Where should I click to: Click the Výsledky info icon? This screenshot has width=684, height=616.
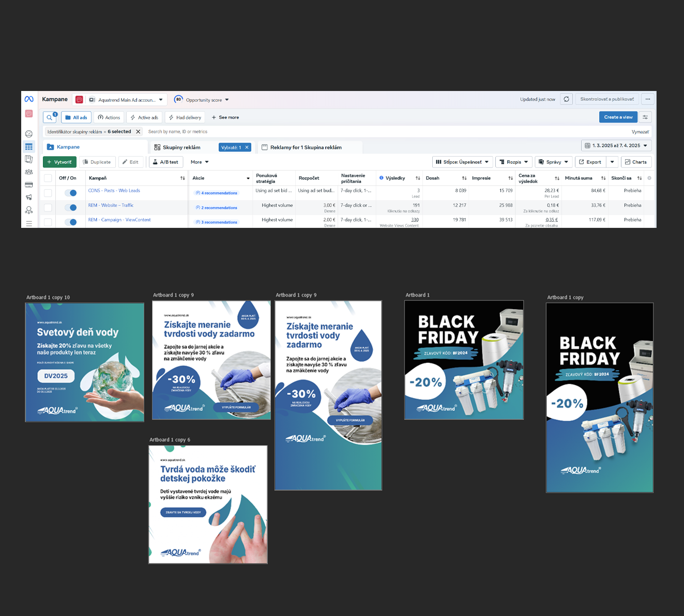(382, 178)
